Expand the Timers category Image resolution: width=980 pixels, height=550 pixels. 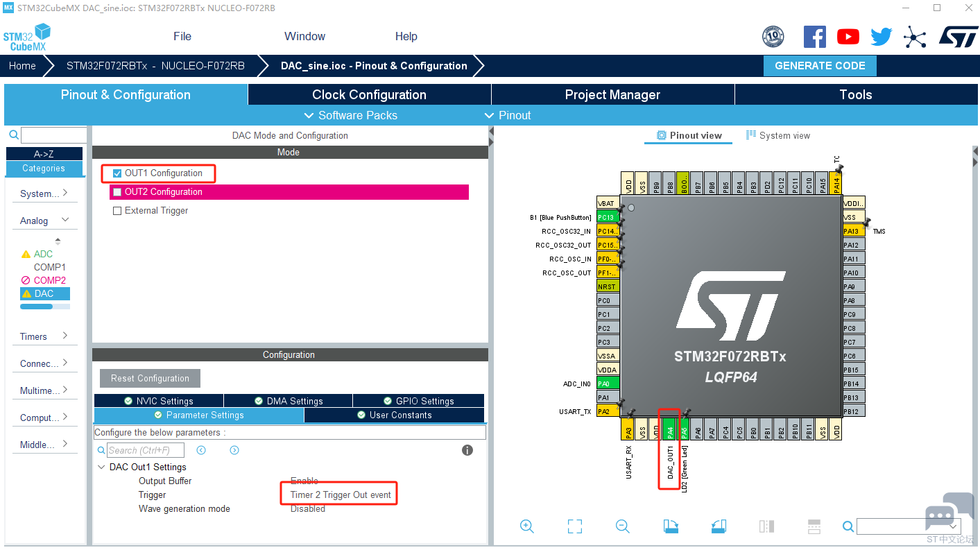(44, 336)
